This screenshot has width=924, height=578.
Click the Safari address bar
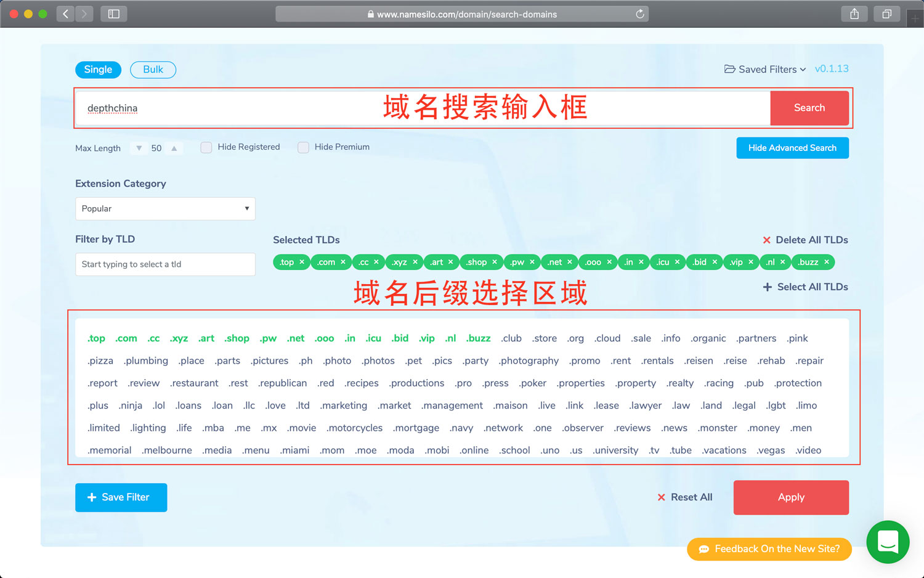pos(462,14)
